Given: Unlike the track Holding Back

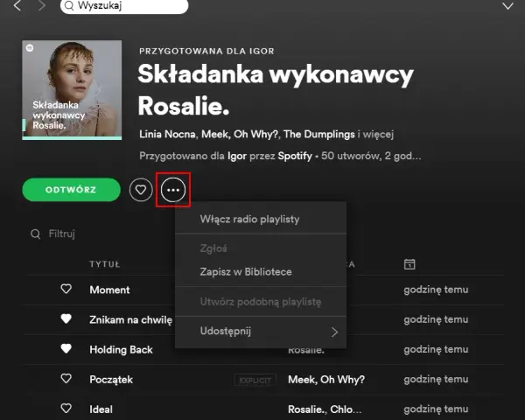Looking at the screenshot, I should (66, 348).
